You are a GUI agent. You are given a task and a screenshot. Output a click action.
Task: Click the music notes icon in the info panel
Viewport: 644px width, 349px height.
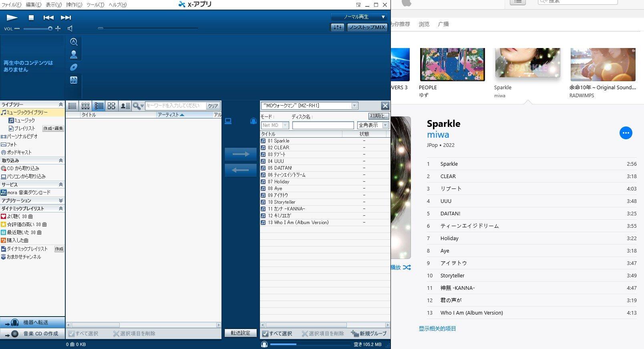pos(74,80)
